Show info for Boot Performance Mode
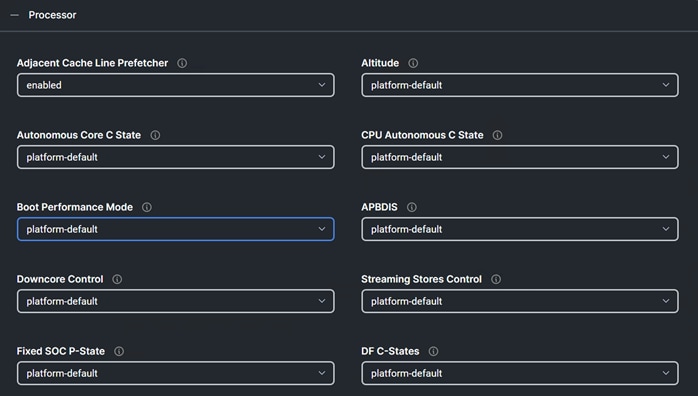 (146, 207)
